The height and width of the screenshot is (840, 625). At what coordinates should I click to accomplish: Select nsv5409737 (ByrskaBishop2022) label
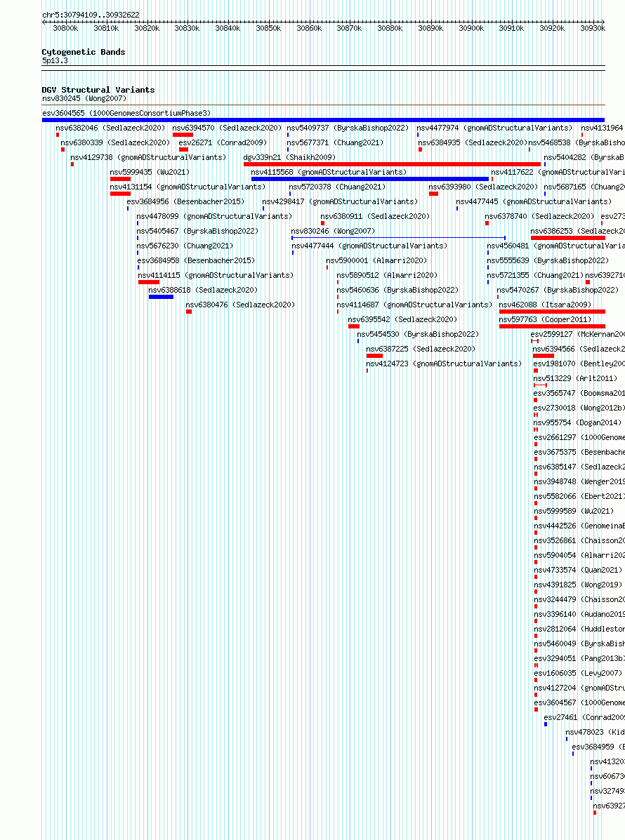[x=348, y=128]
